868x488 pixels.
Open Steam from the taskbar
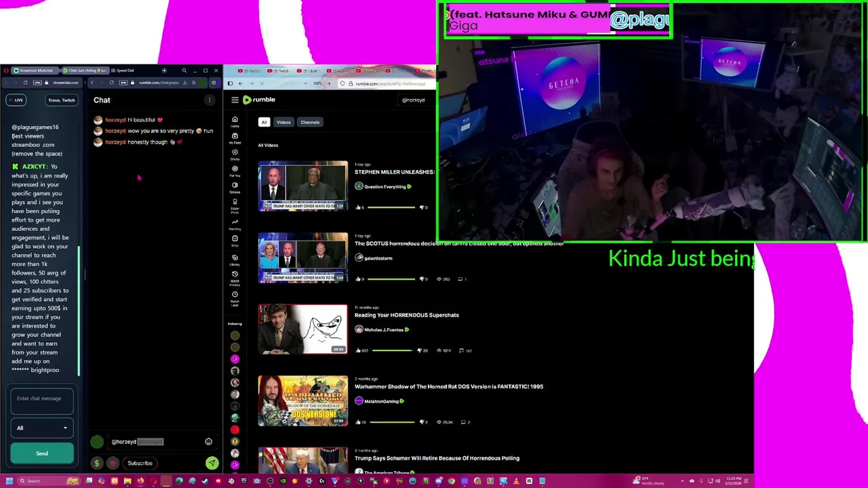point(205,481)
